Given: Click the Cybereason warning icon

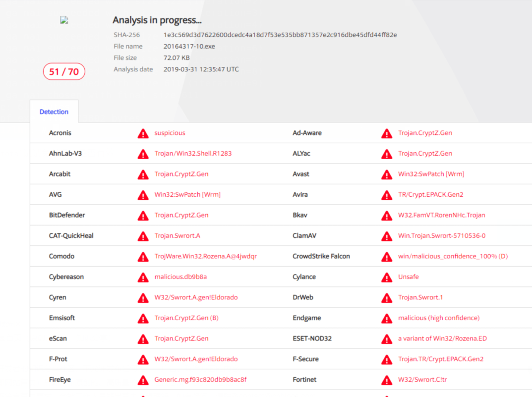Looking at the screenshot, I should [x=143, y=278].
